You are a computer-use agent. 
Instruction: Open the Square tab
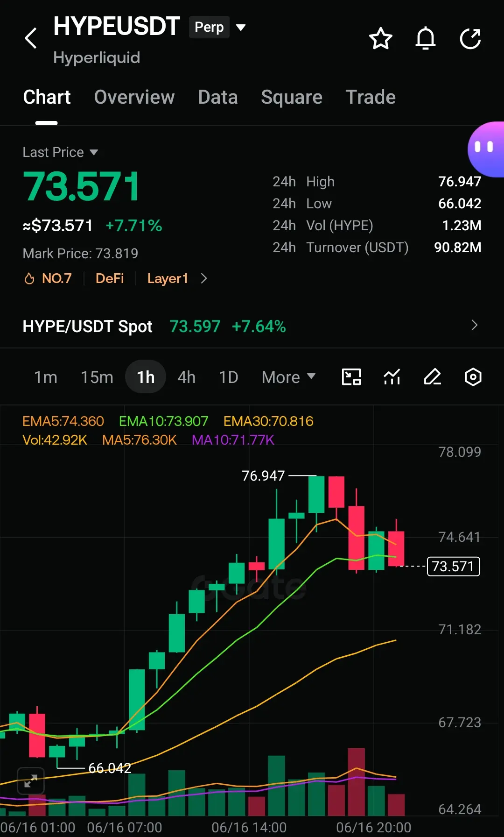click(292, 97)
